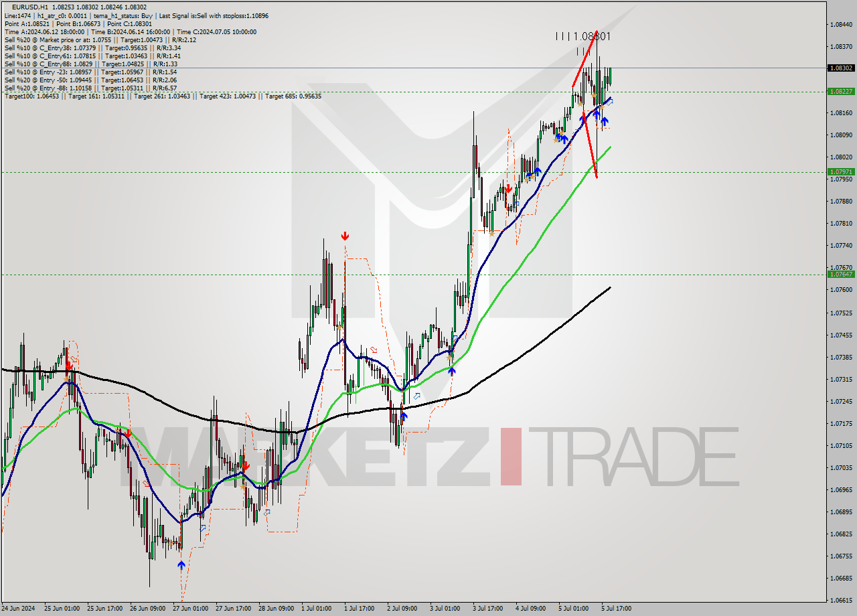Click price axis value 1.07455

(841, 335)
